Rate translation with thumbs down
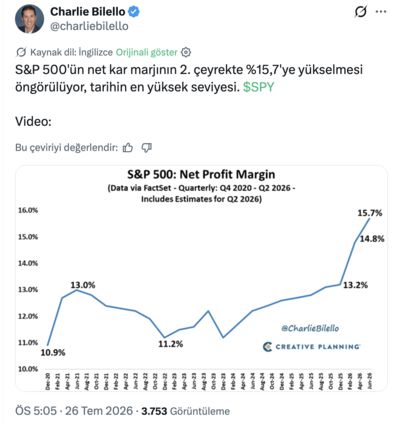 [x=146, y=148]
